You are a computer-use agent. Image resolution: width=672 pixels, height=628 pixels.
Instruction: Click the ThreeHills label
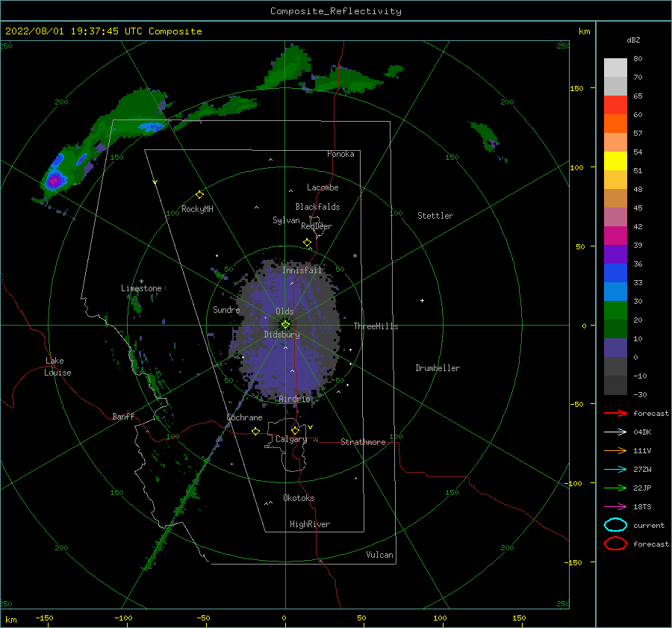coord(376,326)
